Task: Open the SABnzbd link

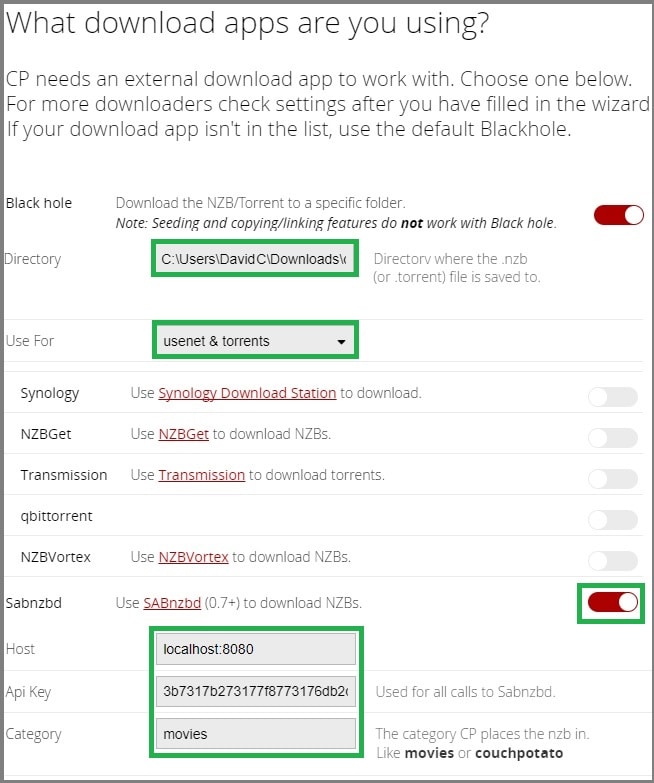Action: point(172,603)
